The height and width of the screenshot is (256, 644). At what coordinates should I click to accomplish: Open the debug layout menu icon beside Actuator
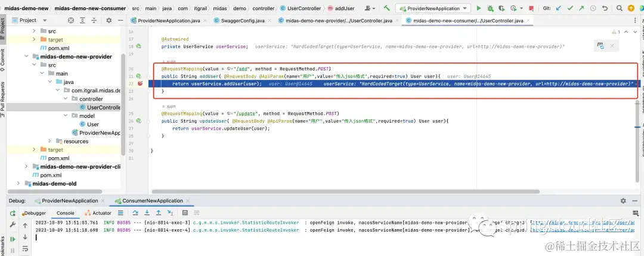pyautogui.click(x=120, y=213)
